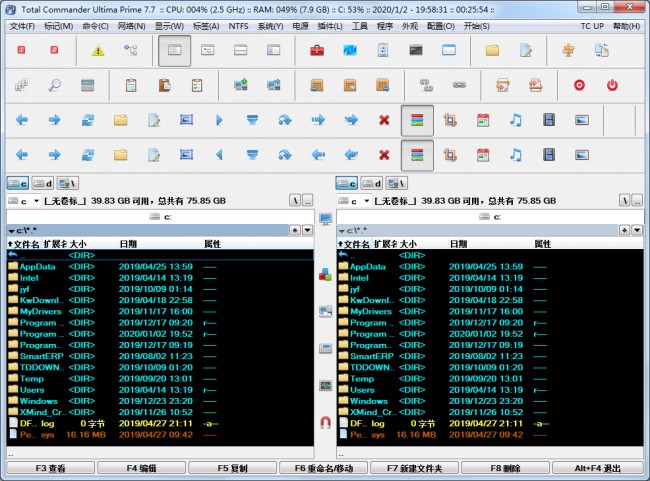This screenshot has height=481, width=650.
Task: Launch the command console icon
Action: click(x=416, y=51)
